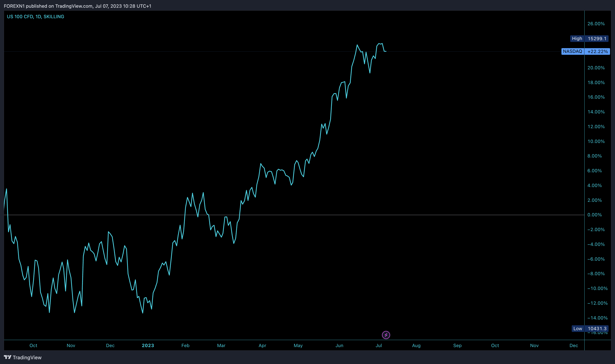615x364 pixels.
Task: Click the −14.00% axis label
Action: 597,318
